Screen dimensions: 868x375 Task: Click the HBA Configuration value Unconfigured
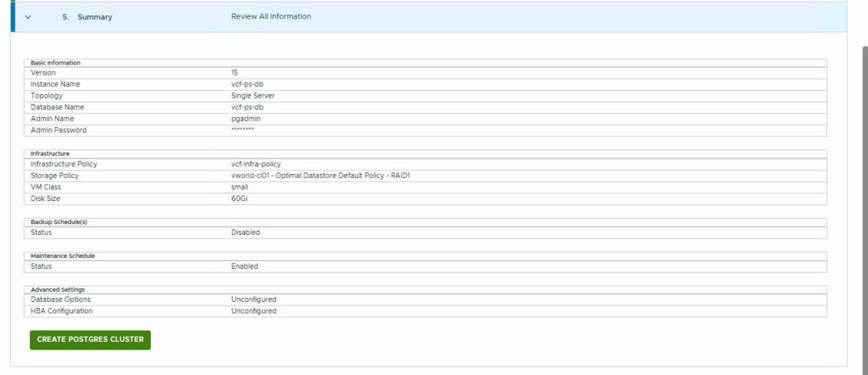253,311
